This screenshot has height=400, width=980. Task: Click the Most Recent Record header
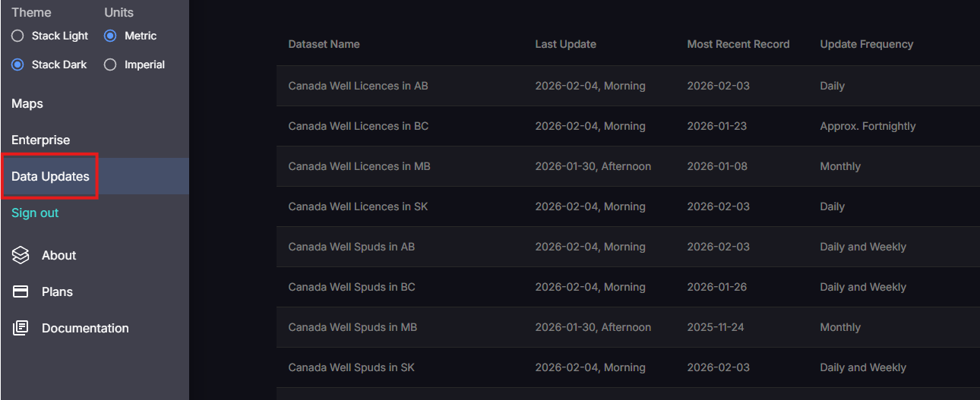738,44
